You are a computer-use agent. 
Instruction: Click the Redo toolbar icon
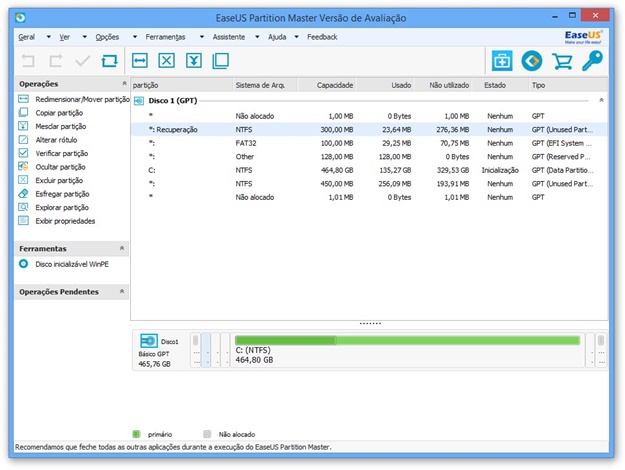pyautogui.click(x=55, y=61)
